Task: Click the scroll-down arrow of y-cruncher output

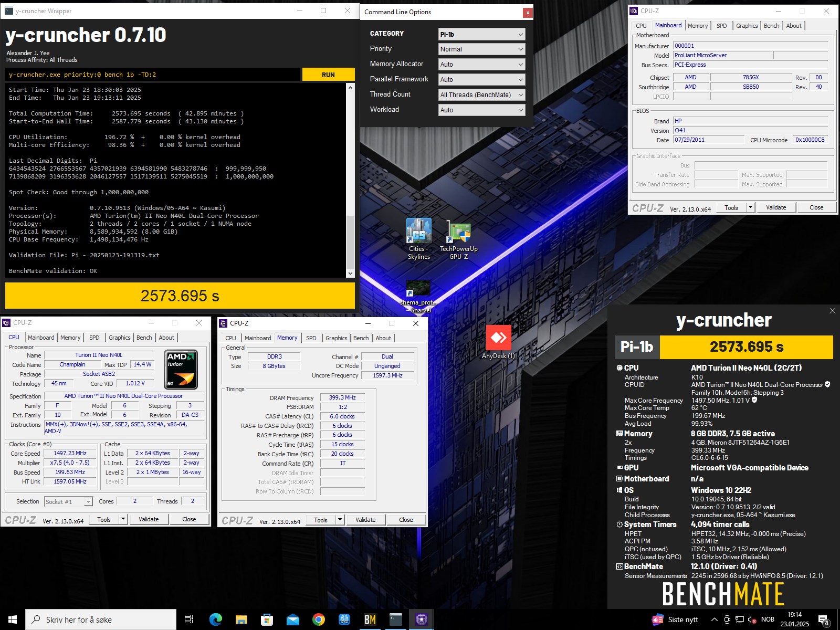Action: pos(350,273)
